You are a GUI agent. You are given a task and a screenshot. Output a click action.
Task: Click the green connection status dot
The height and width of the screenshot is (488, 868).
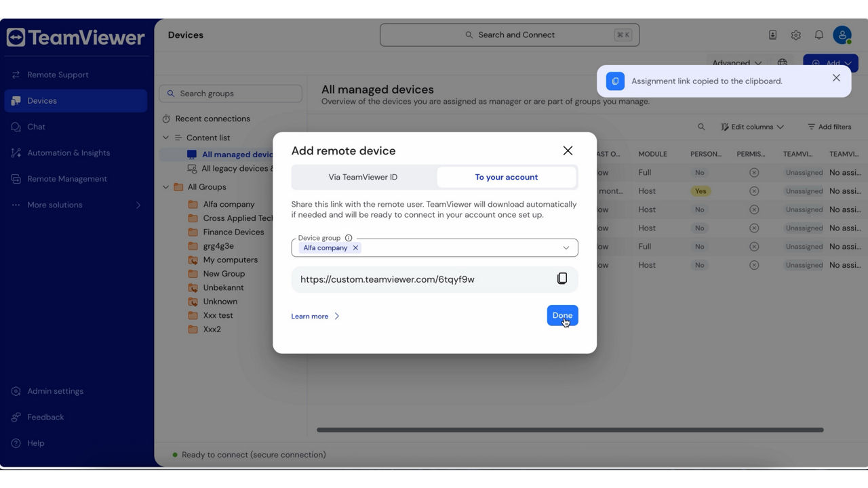(175, 455)
